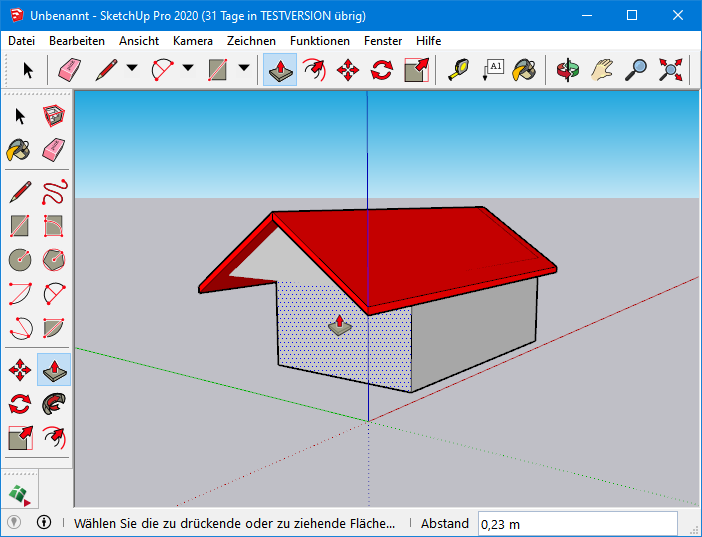Activate the Orbit camera tool

[x=569, y=70]
